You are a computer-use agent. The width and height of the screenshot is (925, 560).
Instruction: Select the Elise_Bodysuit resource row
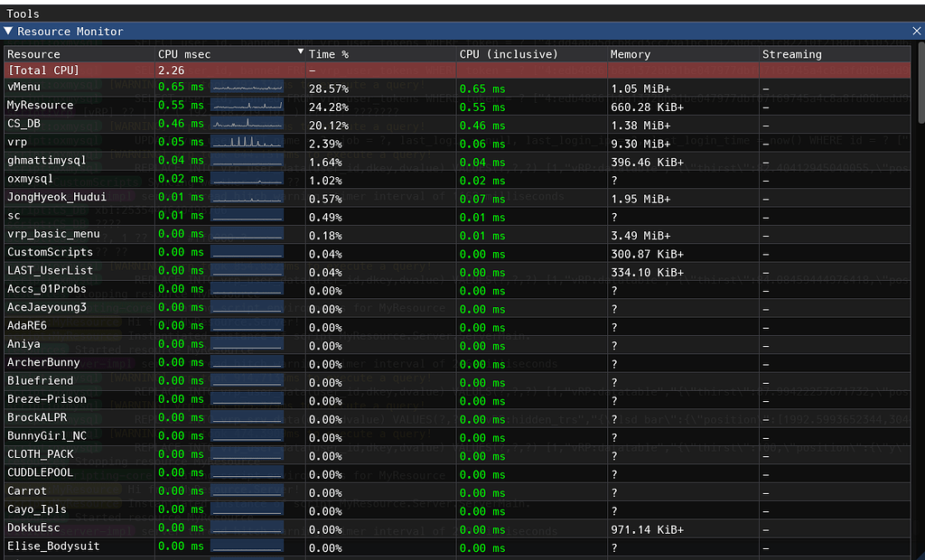pos(53,546)
